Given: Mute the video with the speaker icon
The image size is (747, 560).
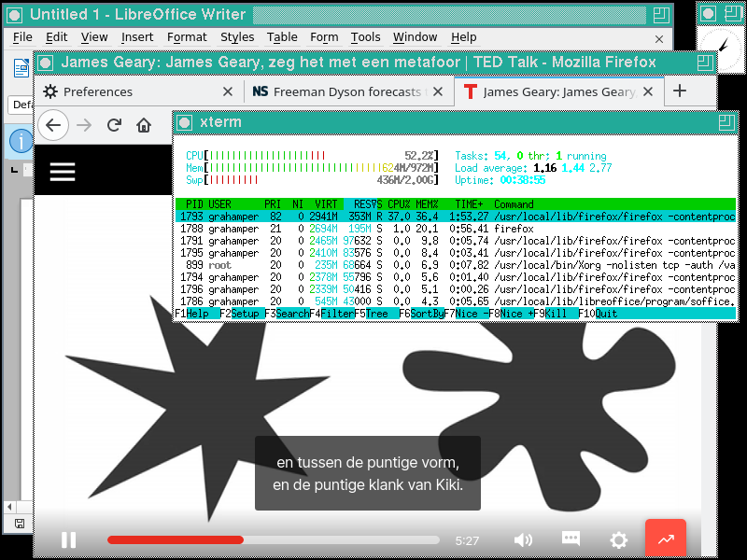Looking at the screenshot, I should tap(523, 539).
